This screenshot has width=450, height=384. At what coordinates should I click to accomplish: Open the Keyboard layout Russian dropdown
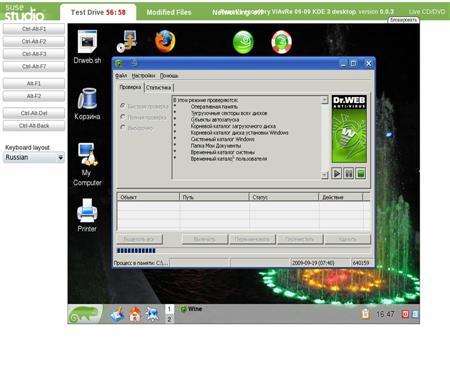(34, 157)
